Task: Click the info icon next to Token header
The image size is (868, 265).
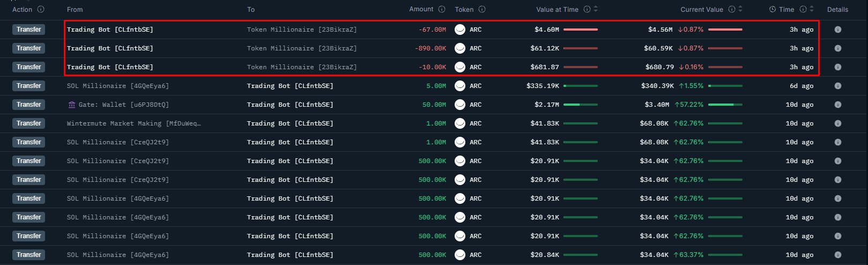Action: (482, 10)
